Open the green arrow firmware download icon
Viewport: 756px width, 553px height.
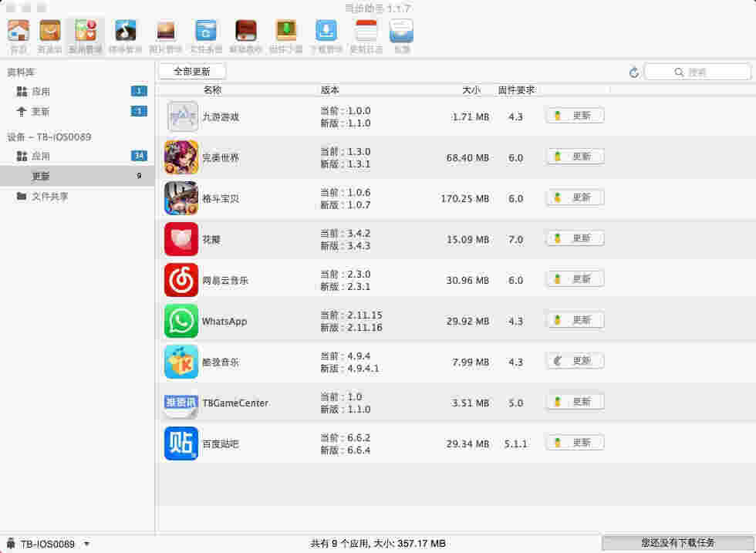286,31
